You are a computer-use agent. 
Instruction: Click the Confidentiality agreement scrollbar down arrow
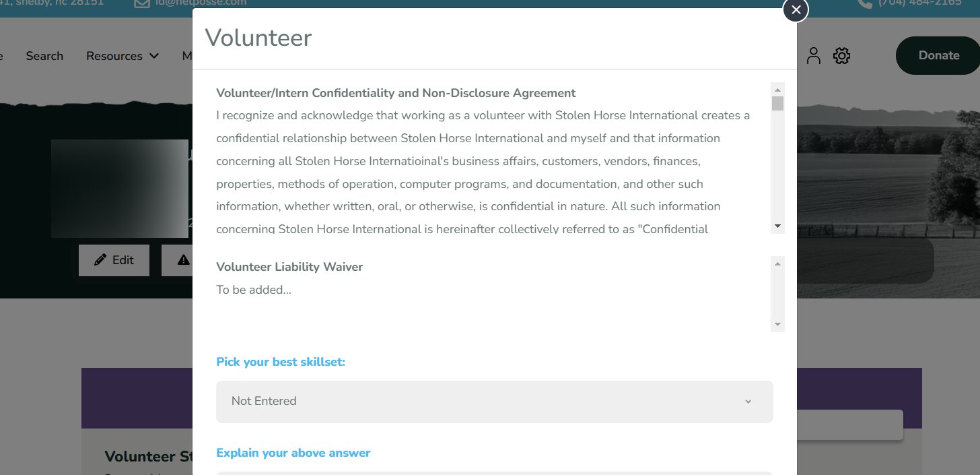[778, 226]
